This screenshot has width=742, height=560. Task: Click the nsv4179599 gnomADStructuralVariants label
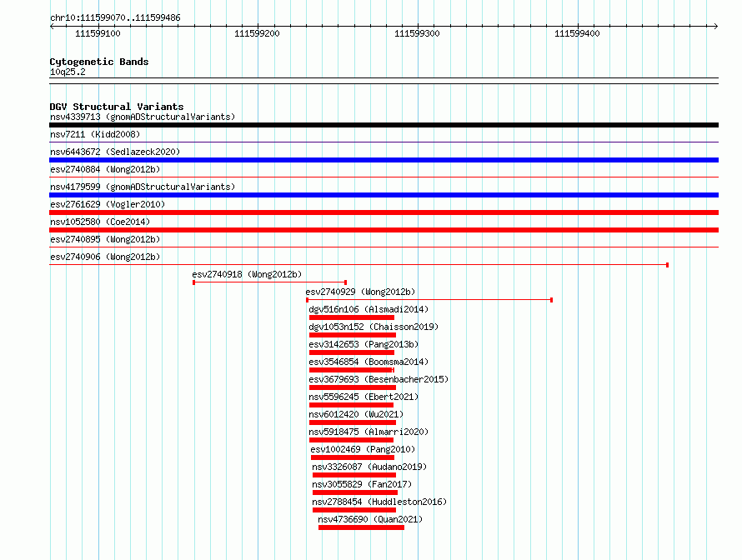pos(143,187)
